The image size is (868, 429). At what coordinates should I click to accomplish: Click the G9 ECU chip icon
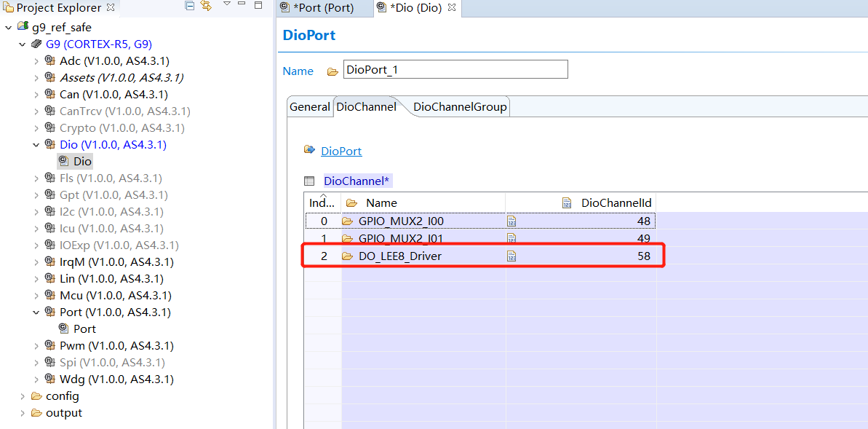[x=36, y=44]
